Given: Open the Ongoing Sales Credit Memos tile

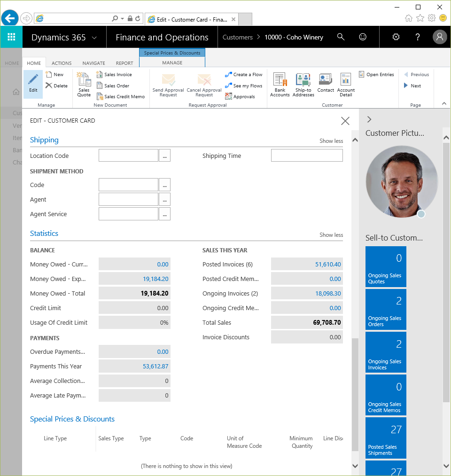Looking at the screenshot, I should pos(386,395).
